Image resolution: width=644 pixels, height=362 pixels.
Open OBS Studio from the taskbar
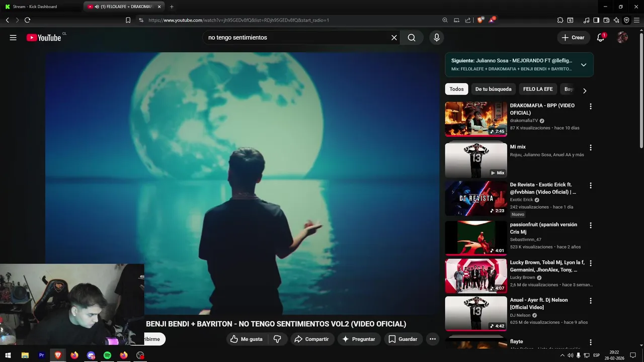140,355
